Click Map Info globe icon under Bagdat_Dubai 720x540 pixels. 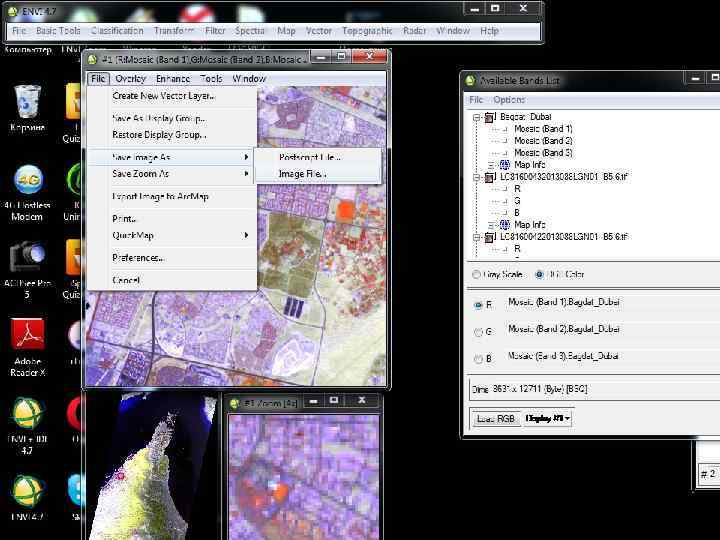pos(505,164)
